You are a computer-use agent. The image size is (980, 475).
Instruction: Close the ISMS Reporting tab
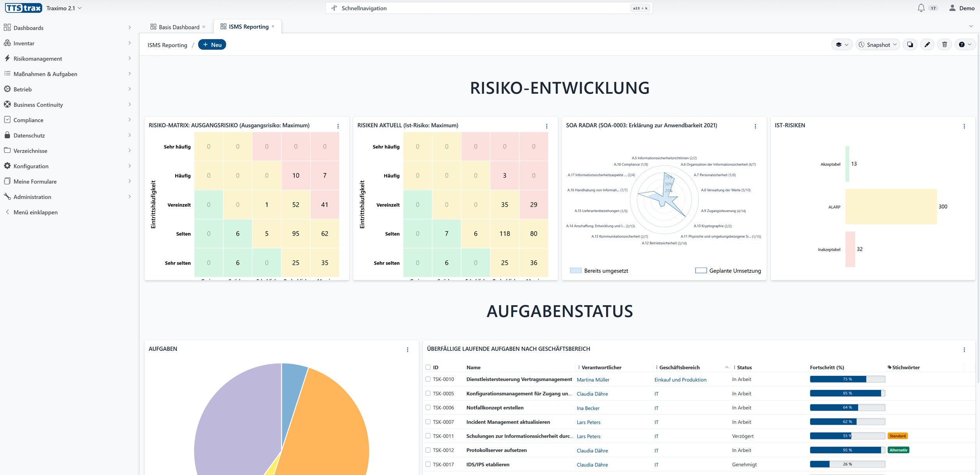coord(273,27)
